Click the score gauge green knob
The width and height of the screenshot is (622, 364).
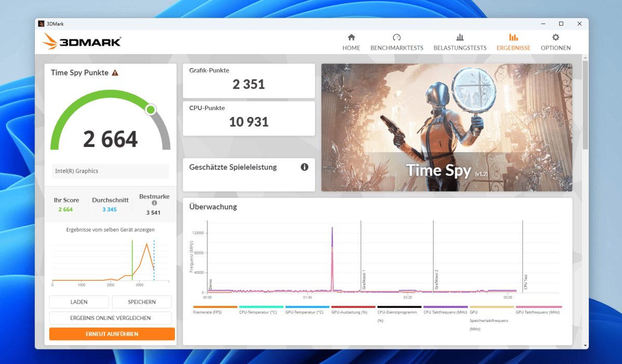click(x=151, y=110)
